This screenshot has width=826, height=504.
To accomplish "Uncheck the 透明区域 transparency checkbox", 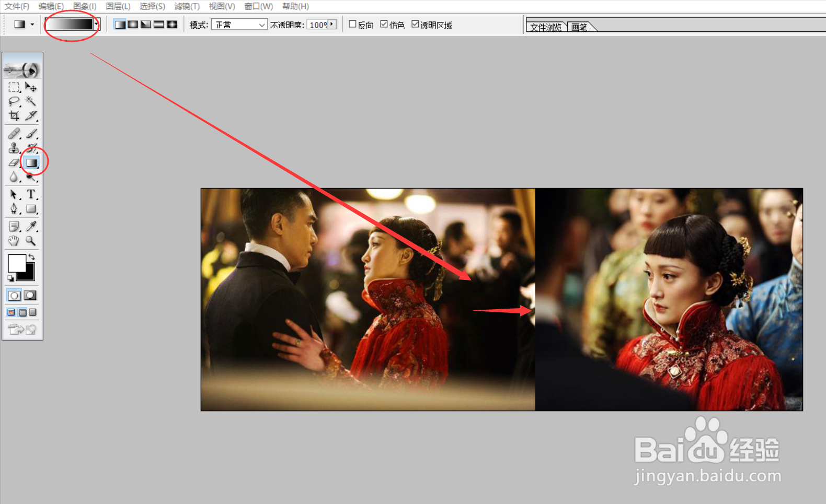I will click(415, 24).
